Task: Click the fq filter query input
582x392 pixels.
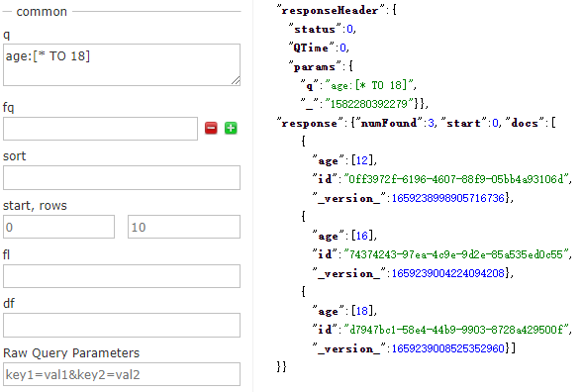Action: pyautogui.click(x=101, y=129)
